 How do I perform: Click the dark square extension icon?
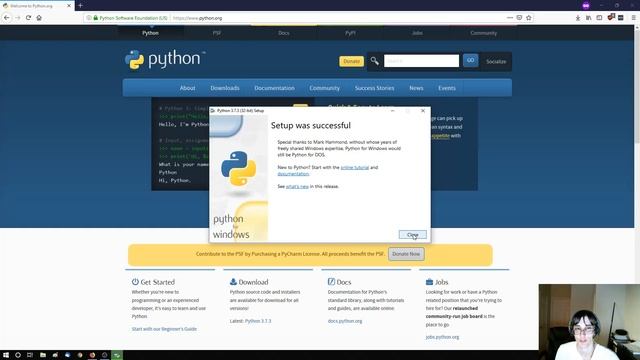pos(621,18)
